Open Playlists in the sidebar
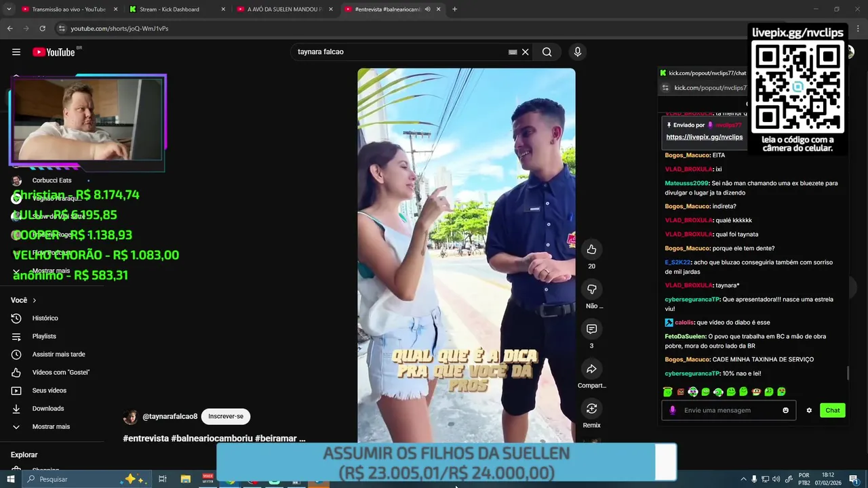 coord(44,336)
